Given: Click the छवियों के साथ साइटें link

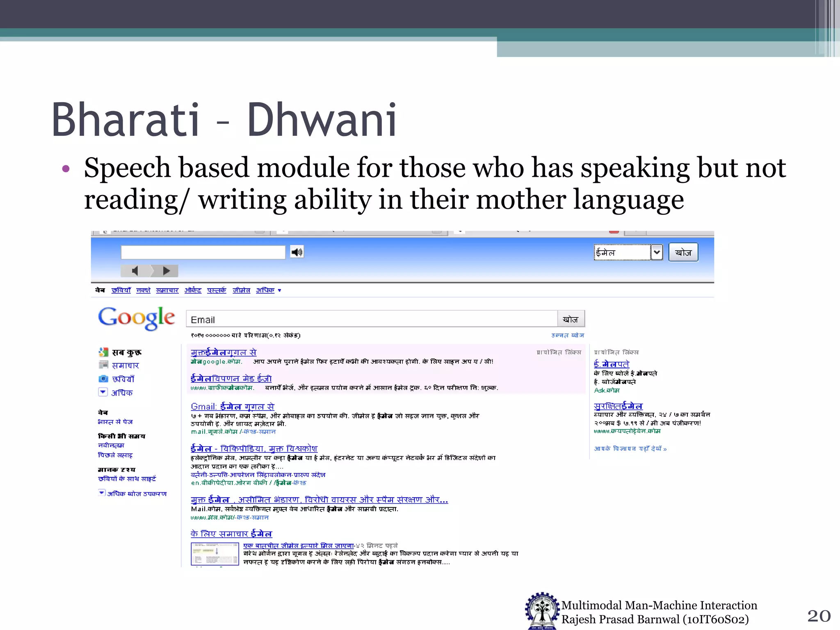Looking at the screenshot, I should [x=127, y=479].
